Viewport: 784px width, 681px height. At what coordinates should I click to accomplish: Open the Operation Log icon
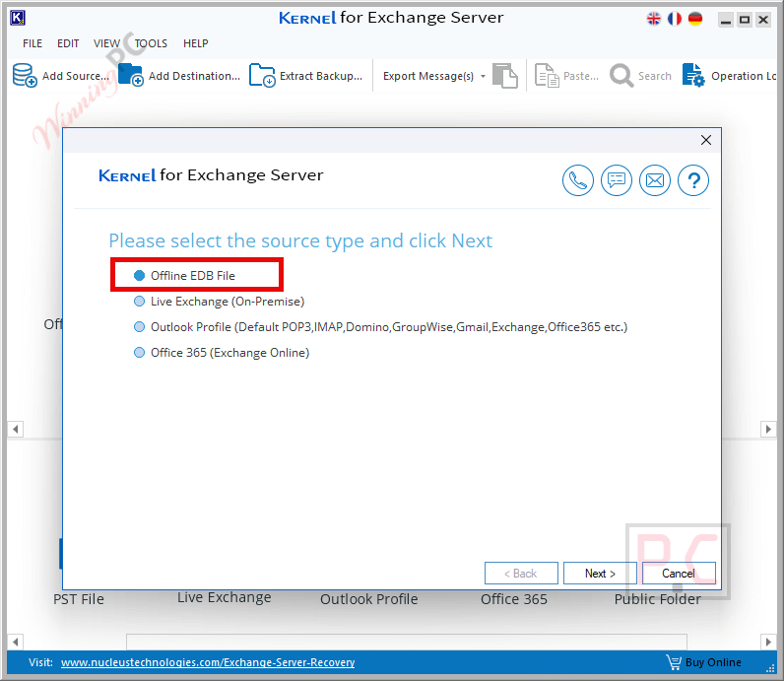pos(693,76)
